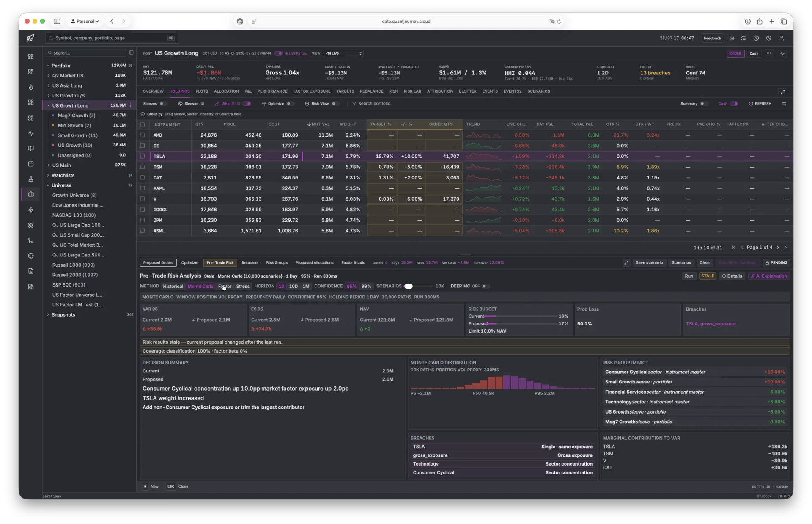Viewport: 812px width, 524px height.
Task: Select the briefcase portfolio sidebar icon
Action: [31, 194]
